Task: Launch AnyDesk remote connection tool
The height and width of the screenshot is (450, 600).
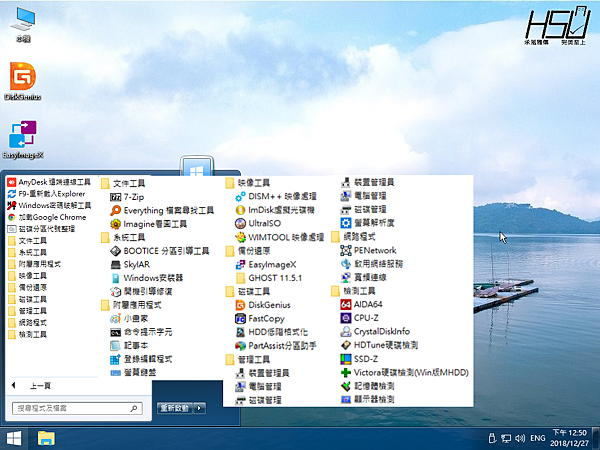Action: pos(49,182)
